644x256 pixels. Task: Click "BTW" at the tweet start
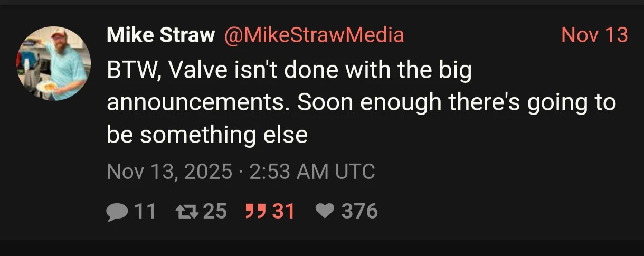coord(131,71)
